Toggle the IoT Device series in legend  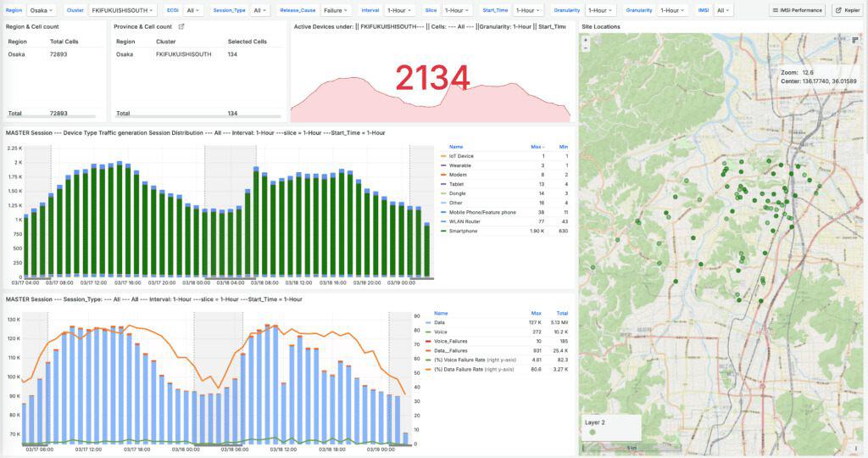pos(460,156)
